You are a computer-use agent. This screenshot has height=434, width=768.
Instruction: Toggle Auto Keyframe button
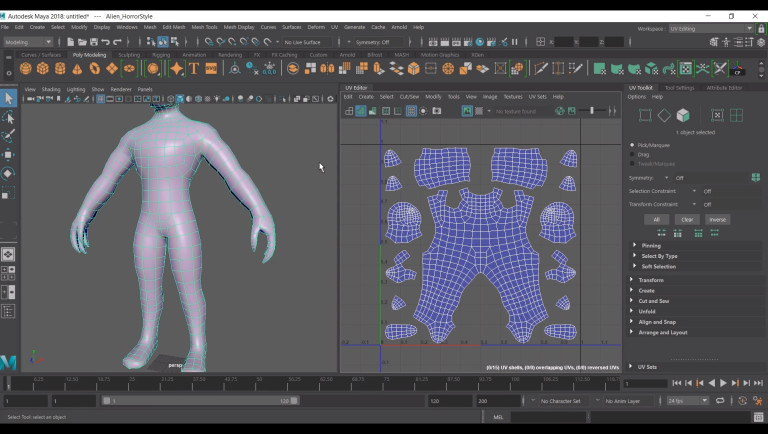tap(743, 401)
